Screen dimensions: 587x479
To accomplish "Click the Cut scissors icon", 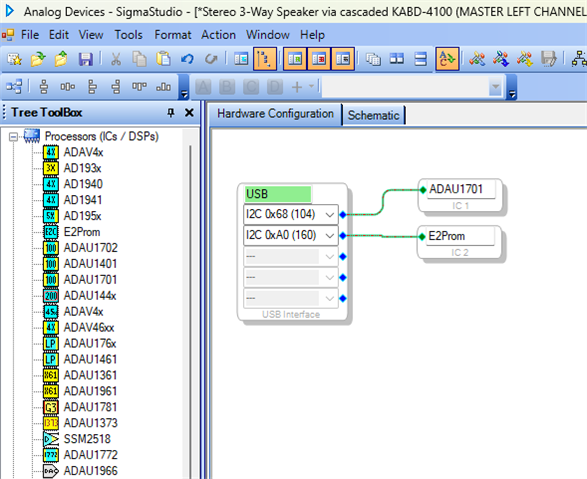I will point(116,59).
